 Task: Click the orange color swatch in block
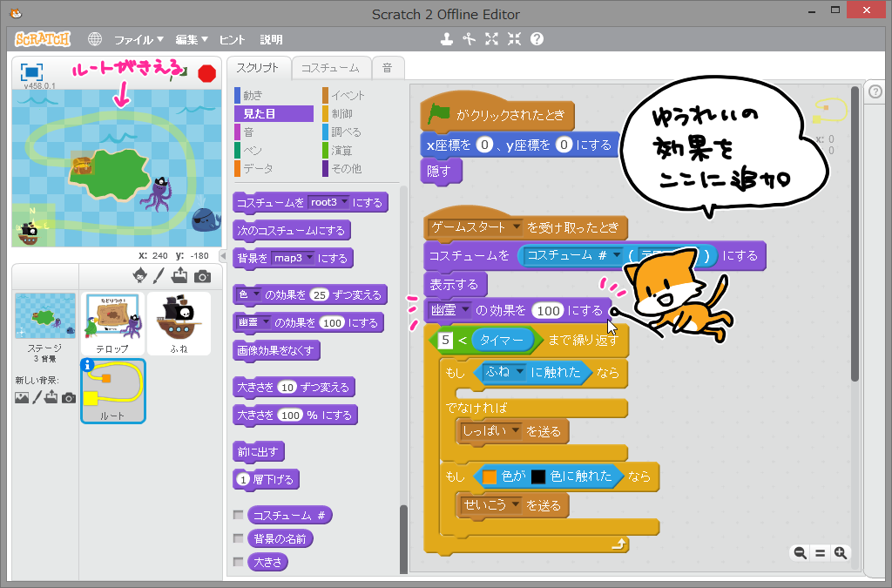click(490, 476)
